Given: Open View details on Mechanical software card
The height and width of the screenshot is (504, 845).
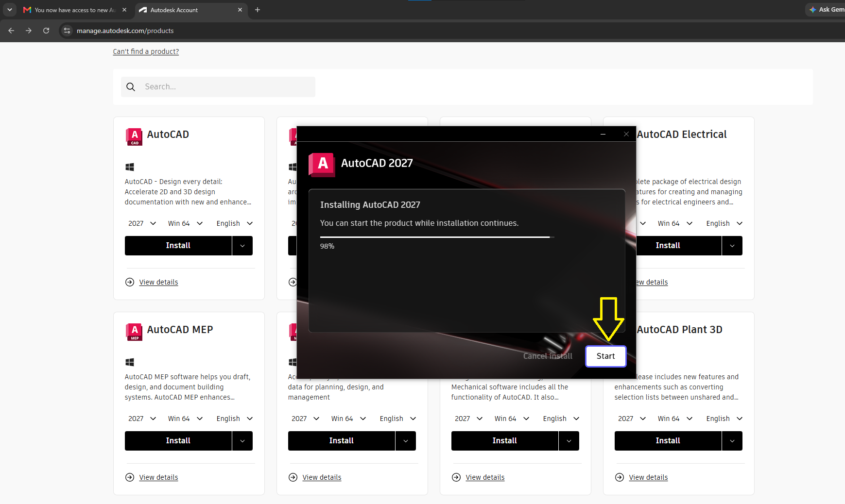Looking at the screenshot, I should [485, 477].
